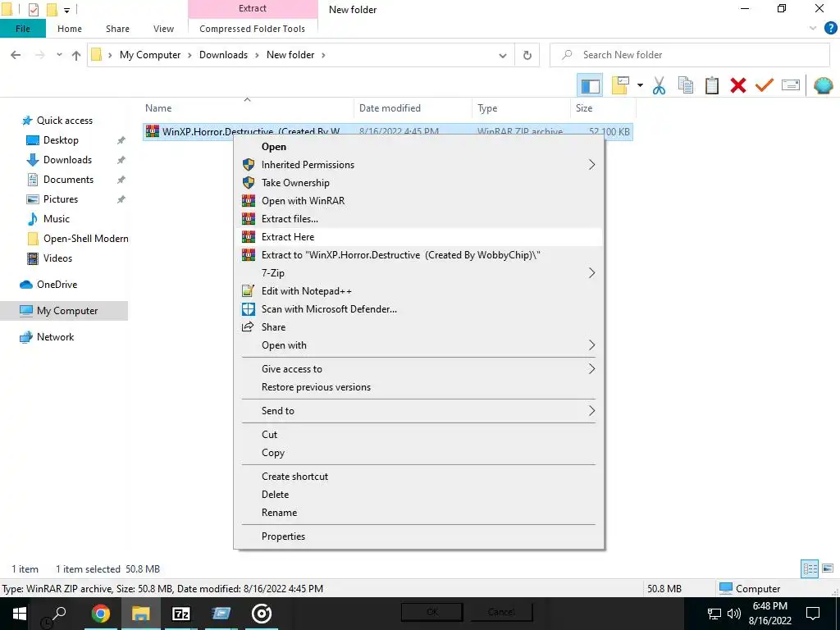Sort by the Date modified column
Screen dimensions: 840x630
[413, 107]
